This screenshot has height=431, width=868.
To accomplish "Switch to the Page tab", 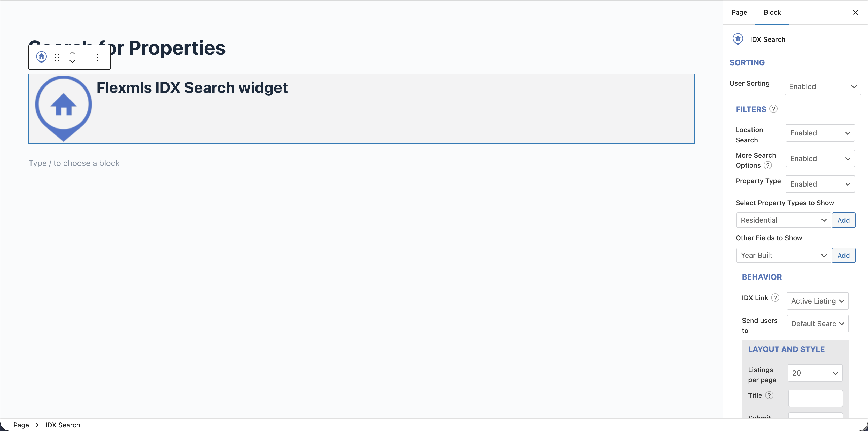I will (739, 12).
